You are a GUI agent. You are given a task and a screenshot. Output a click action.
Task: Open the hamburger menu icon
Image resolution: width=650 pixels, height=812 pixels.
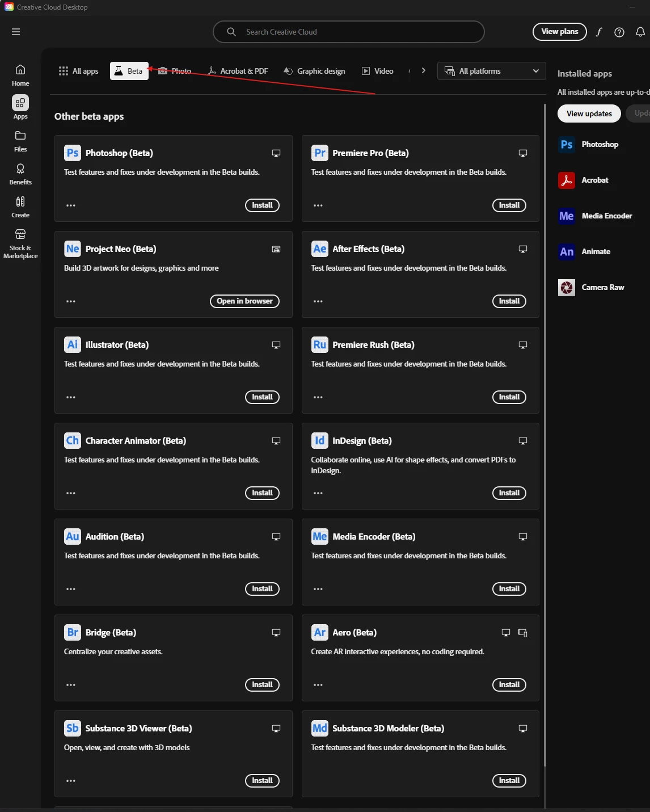(16, 32)
